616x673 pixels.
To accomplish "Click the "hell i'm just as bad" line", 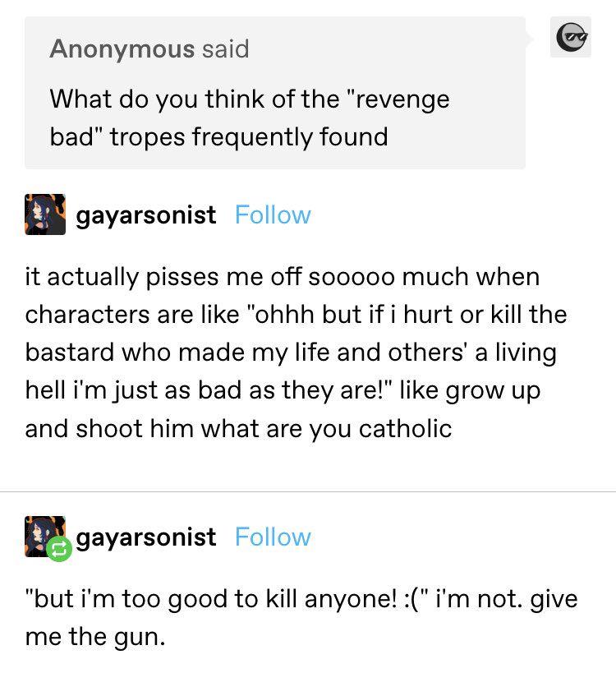I will 283,391.
